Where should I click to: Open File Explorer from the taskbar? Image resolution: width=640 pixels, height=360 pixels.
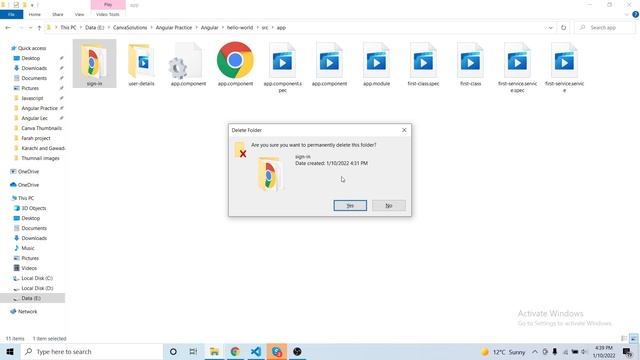214,351
